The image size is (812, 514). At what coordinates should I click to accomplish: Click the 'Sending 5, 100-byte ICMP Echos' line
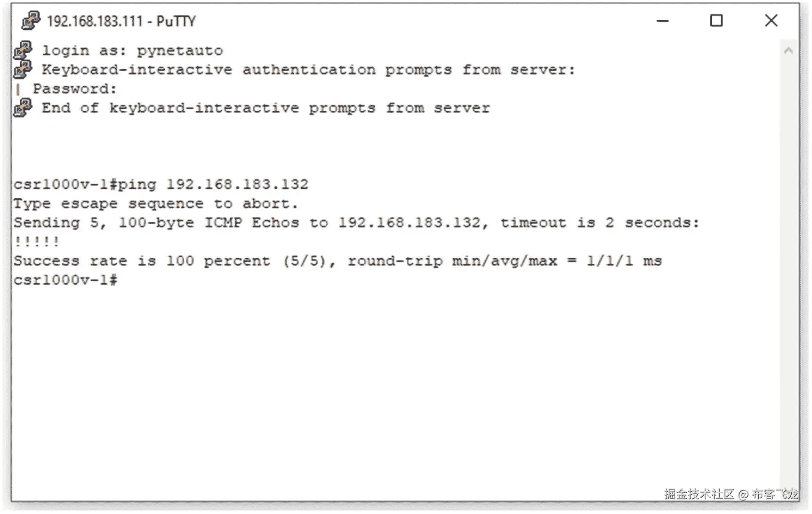(356, 222)
